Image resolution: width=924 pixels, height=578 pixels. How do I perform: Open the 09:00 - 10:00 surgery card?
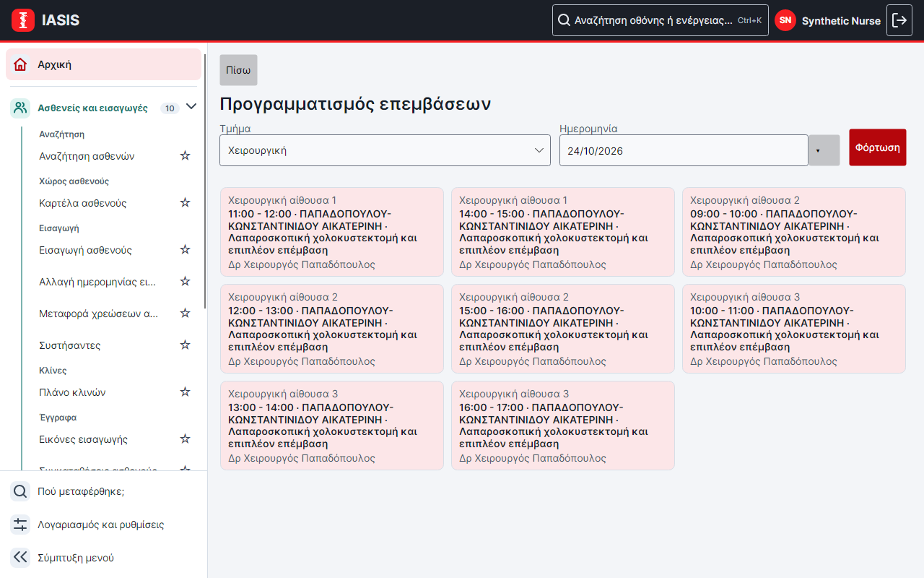794,232
